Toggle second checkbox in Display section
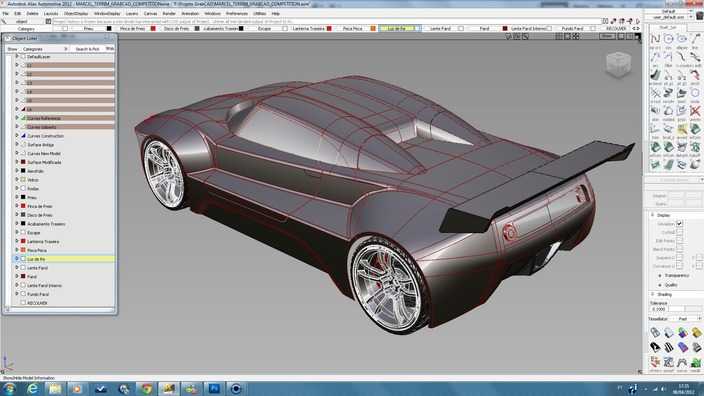Image resolution: width=704 pixels, height=396 pixels. pos(679,232)
